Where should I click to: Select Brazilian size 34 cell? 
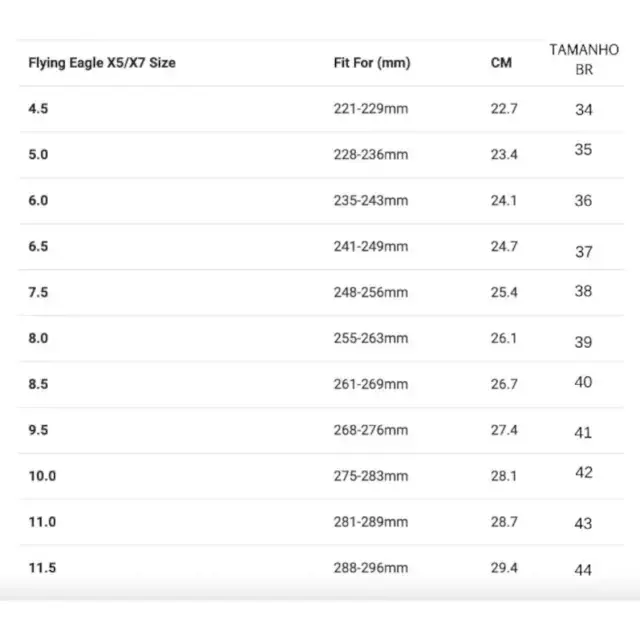584,110
